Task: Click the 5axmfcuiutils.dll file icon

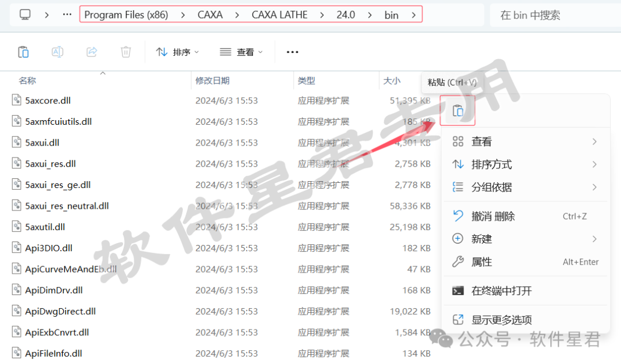Action: [x=17, y=121]
